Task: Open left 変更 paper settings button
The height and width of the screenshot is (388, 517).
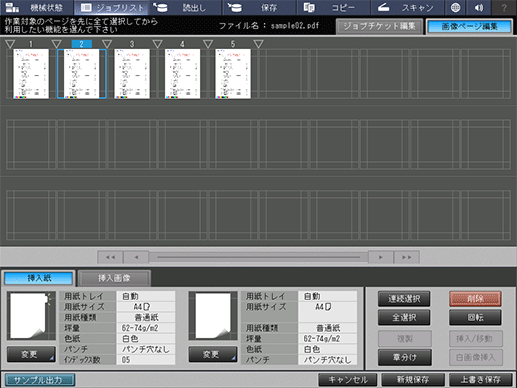Action: (x=31, y=354)
